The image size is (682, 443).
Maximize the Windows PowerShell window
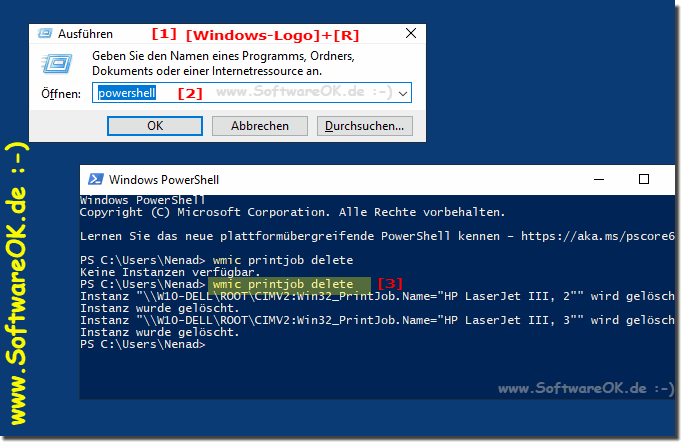point(644,179)
